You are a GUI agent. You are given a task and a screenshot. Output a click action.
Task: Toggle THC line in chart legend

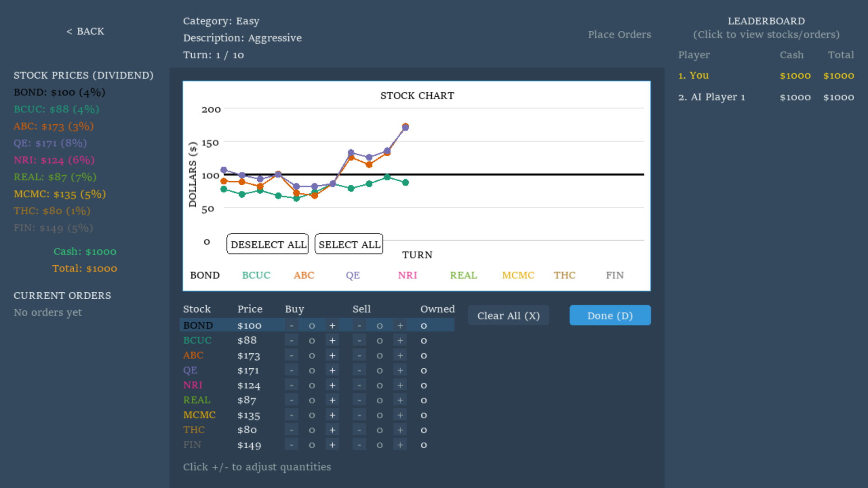(x=565, y=275)
